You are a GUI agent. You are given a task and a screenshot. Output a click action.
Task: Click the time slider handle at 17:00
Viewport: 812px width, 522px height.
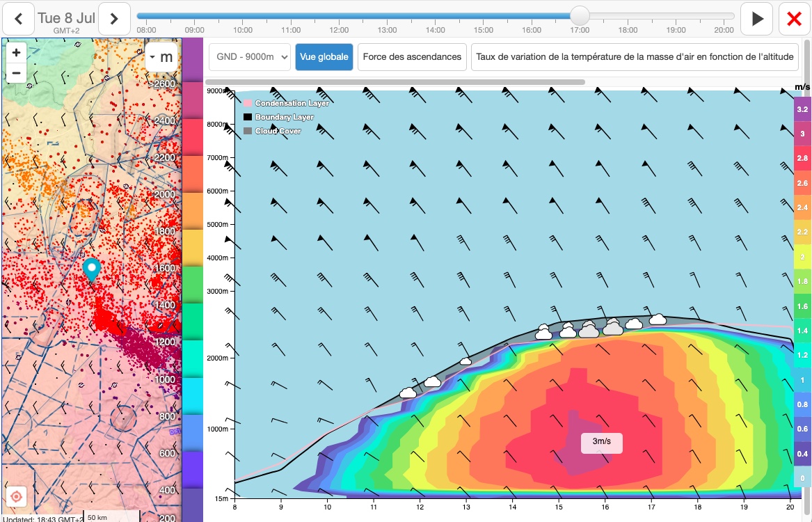(x=580, y=16)
